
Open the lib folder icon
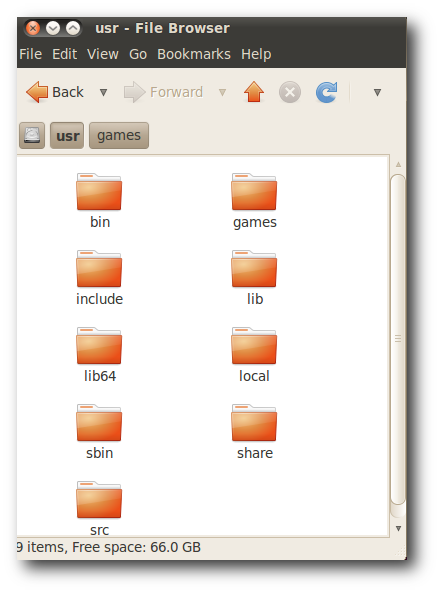pyautogui.click(x=254, y=269)
